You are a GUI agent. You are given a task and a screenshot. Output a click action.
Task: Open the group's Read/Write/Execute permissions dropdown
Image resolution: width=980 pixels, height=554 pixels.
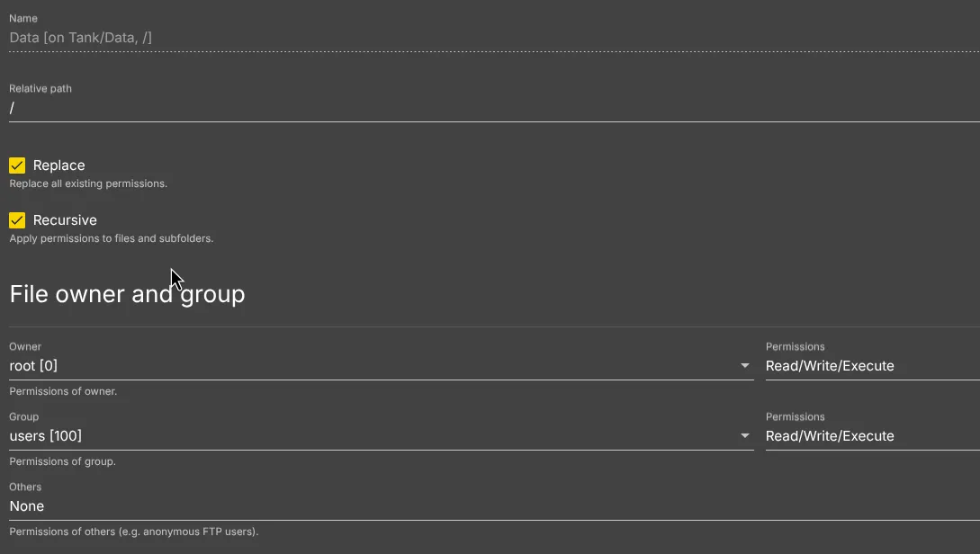[868, 436]
